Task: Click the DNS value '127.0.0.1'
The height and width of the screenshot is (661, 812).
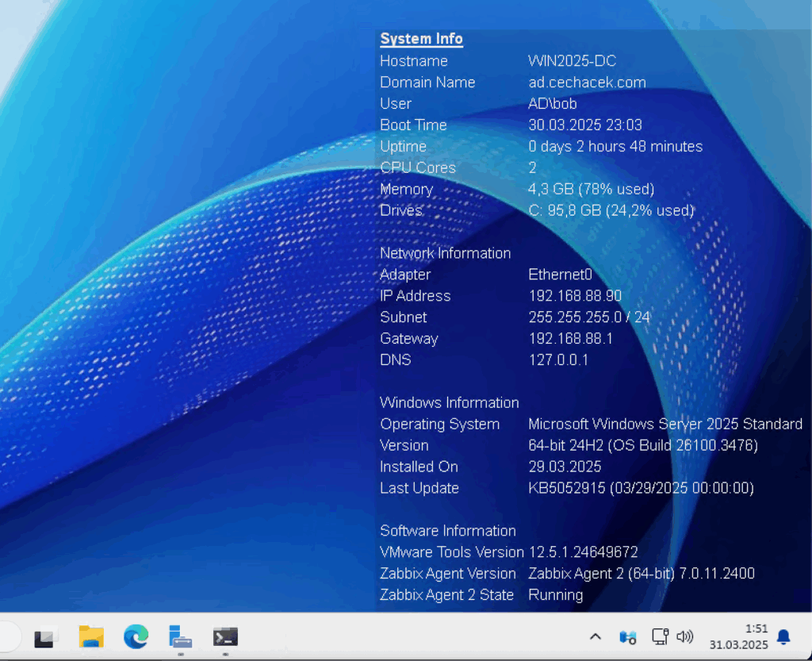Action: click(x=558, y=360)
